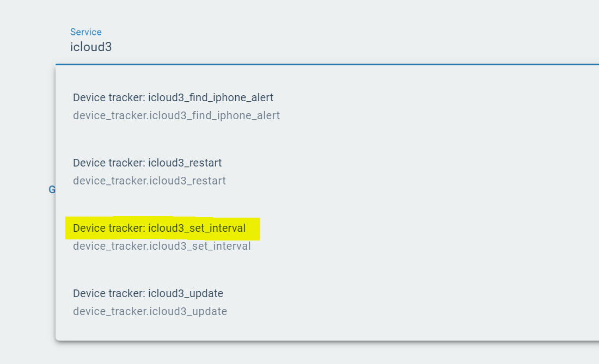
Task: Click device_tracker.icloud3_find_iphone_alert entity id
Action: point(176,115)
